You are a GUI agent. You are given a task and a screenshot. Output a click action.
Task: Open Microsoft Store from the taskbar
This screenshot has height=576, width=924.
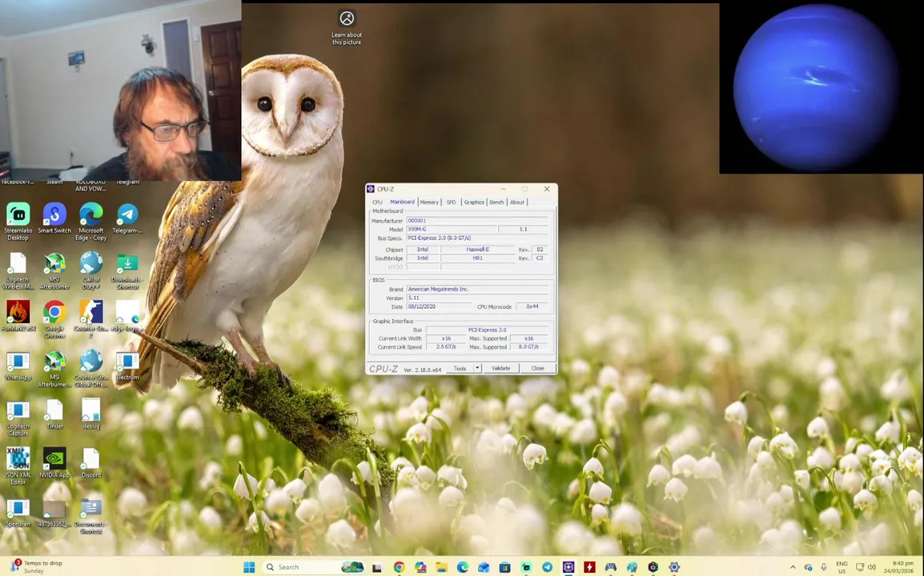click(504, 566)
